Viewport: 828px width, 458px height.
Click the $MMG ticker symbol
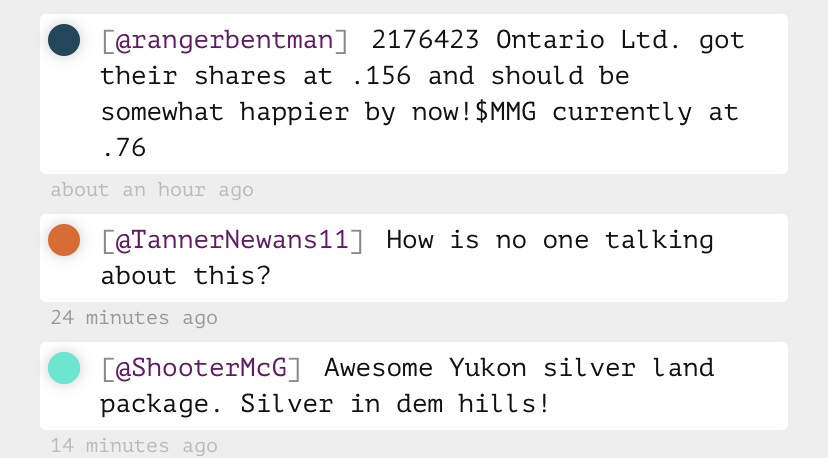509,112
